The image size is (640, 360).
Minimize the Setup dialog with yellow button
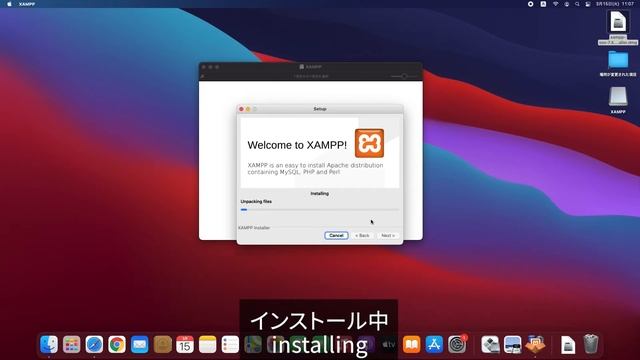tap(248, 109)
